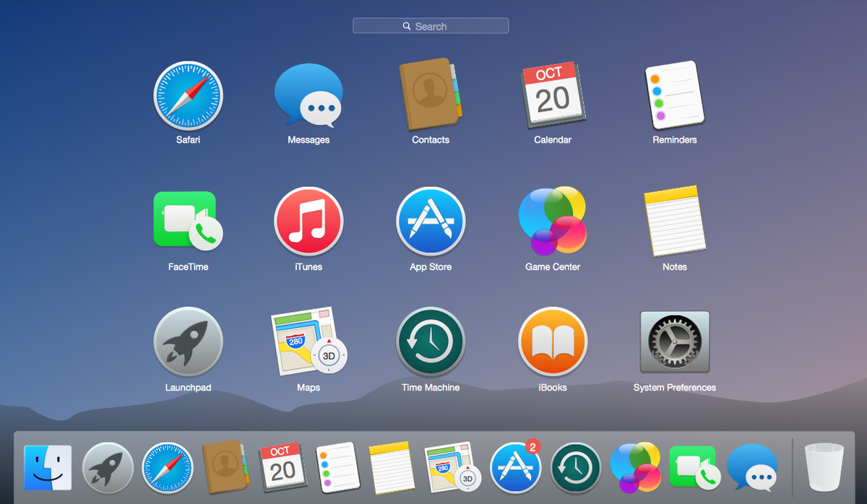
Task: Open App Store from the Dock badge
Action: [x=515, y=468]
